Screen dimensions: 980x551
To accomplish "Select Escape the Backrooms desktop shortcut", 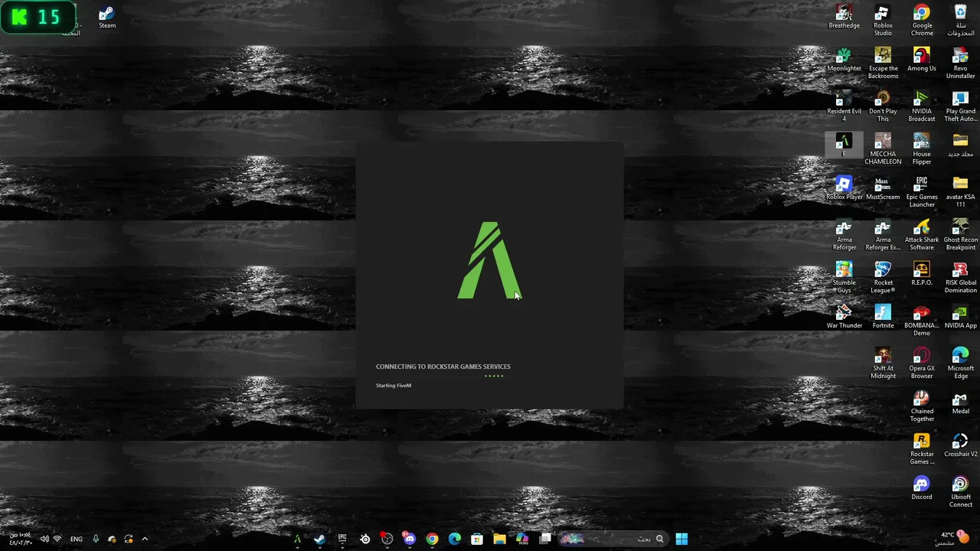I will coord(883,64).
